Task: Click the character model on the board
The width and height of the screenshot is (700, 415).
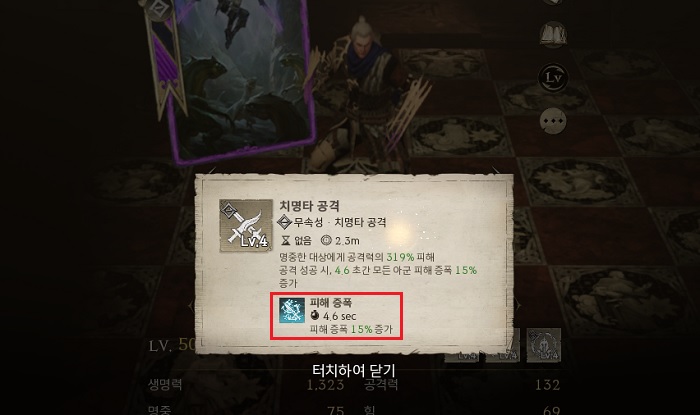Action: click(x=366, y=94)
